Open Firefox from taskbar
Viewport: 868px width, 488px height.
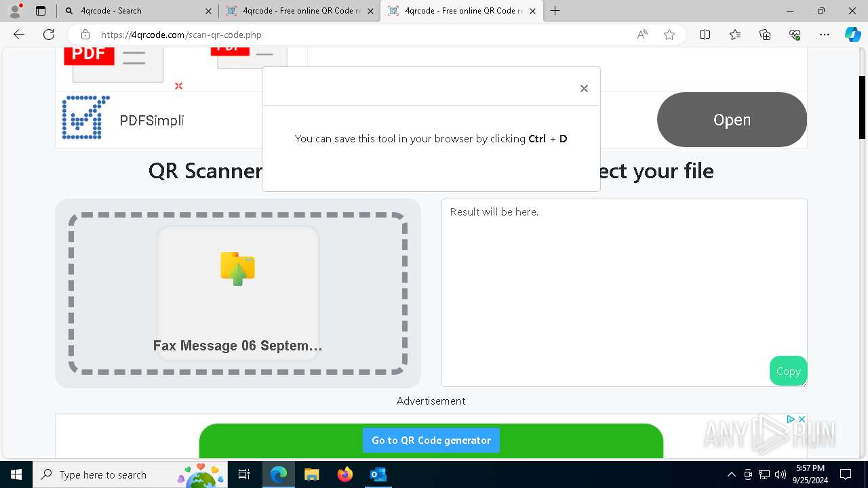(344, 474)
